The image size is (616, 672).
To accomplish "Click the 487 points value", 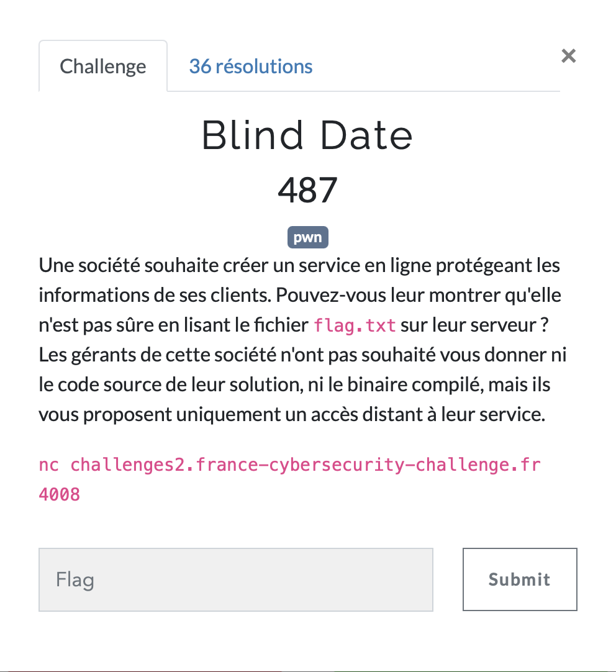I will (307, 190).
